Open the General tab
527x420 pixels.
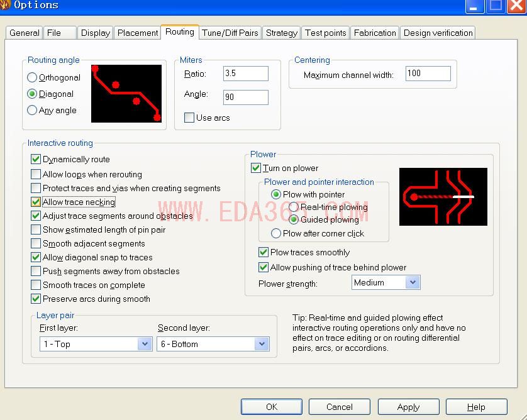click(x=24, y=33)
